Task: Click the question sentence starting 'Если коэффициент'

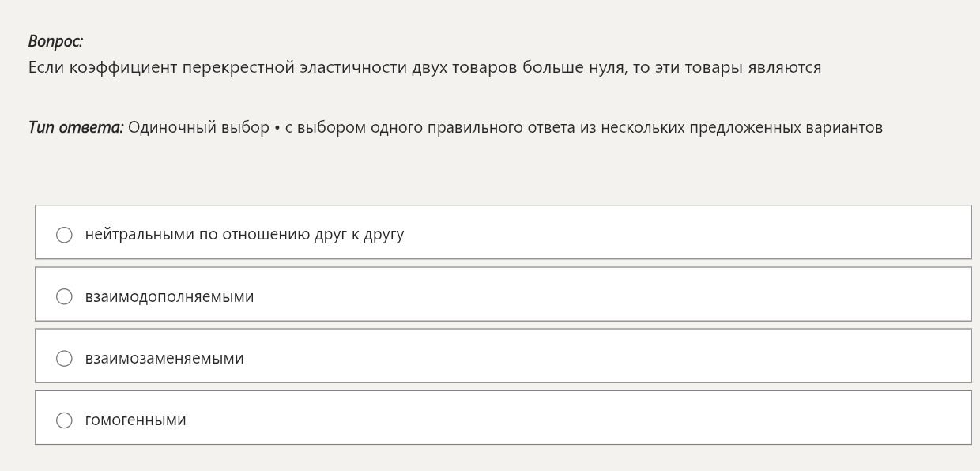Action: [x=424, y=67]
